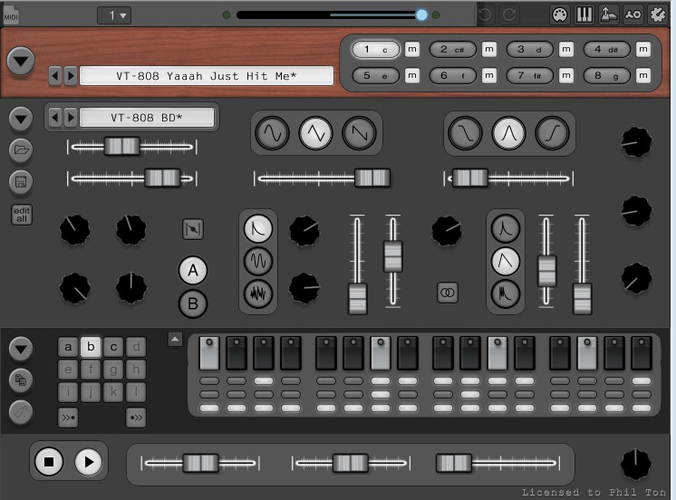Select mix slot B

point(193,304)
